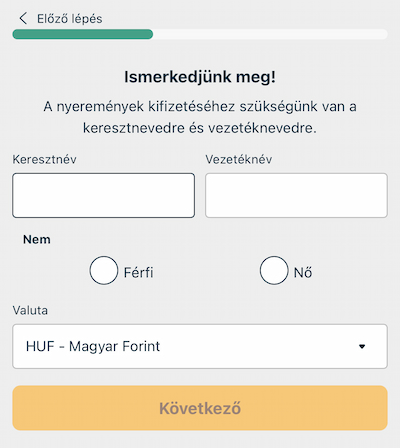Select the Férfi radio button
Image resolution: width=400 pixels, height=448 pixels.
104,270
